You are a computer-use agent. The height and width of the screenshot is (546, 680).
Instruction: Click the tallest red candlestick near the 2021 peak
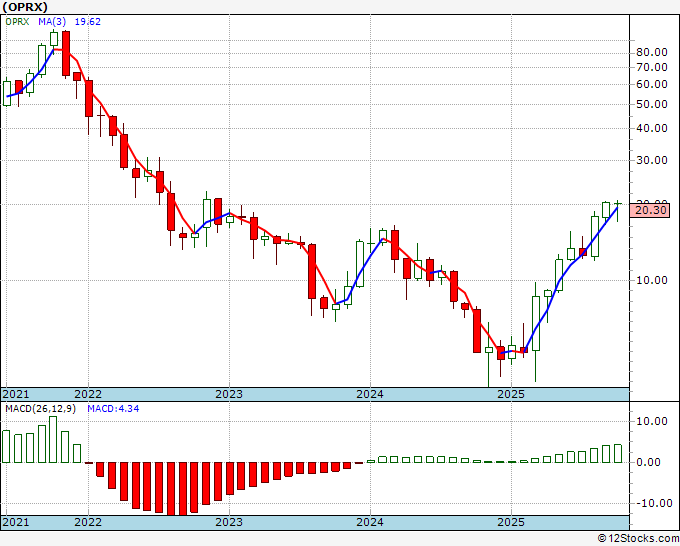pyautogui.click(x=65, y=53)
